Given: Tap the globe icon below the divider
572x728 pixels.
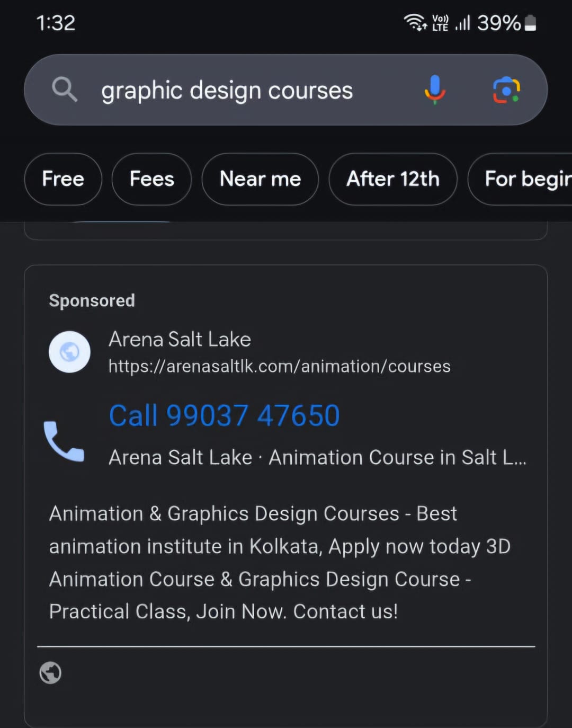Looking at the screenshot, I should coord(50,673).
